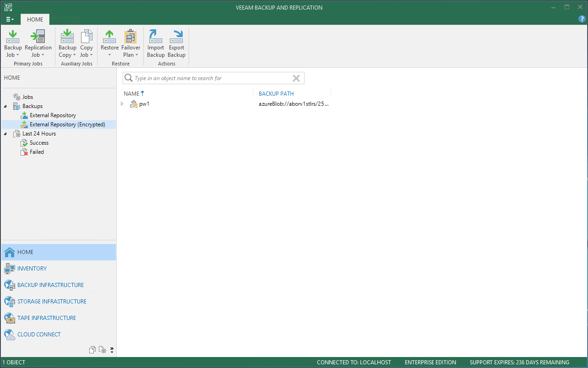The height and width of the screenshot is (368, 588).
Task: Select the pw1 backup entry
Action: tap(144, 104)
